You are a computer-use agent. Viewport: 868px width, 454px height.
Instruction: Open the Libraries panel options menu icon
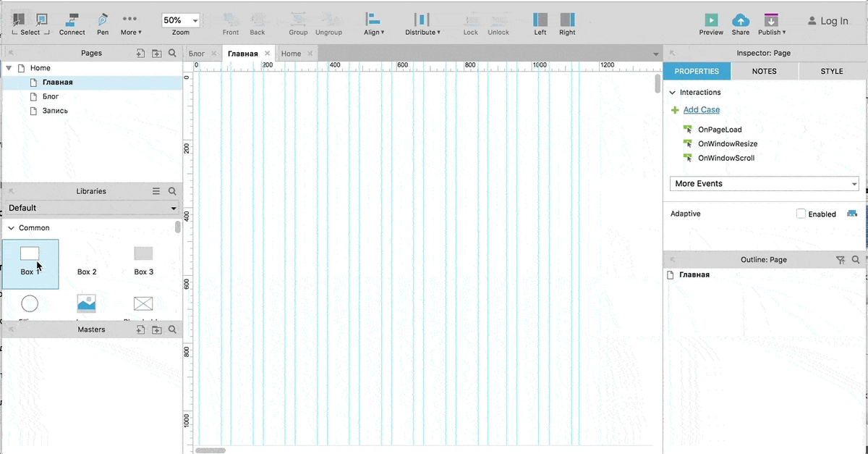[156, 191]
